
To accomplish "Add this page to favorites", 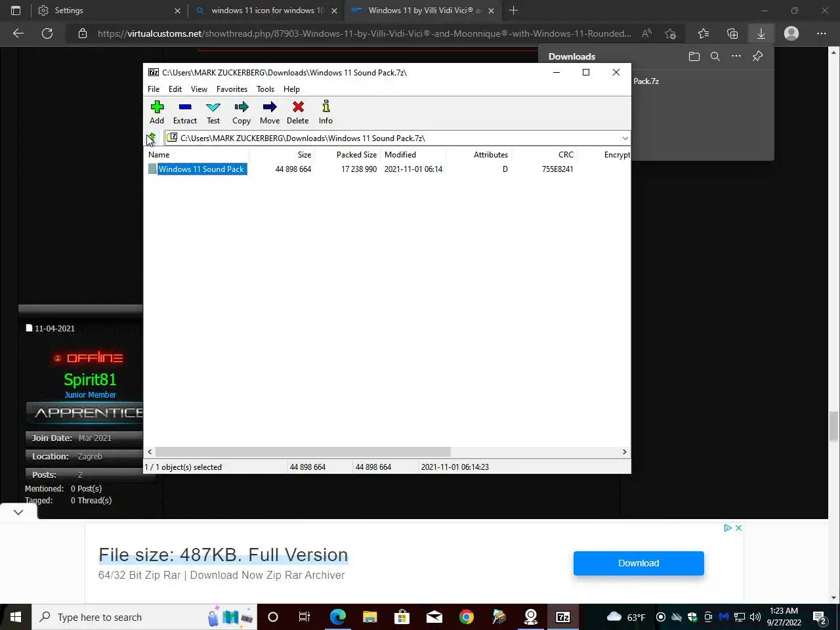I will pos(670,33).
